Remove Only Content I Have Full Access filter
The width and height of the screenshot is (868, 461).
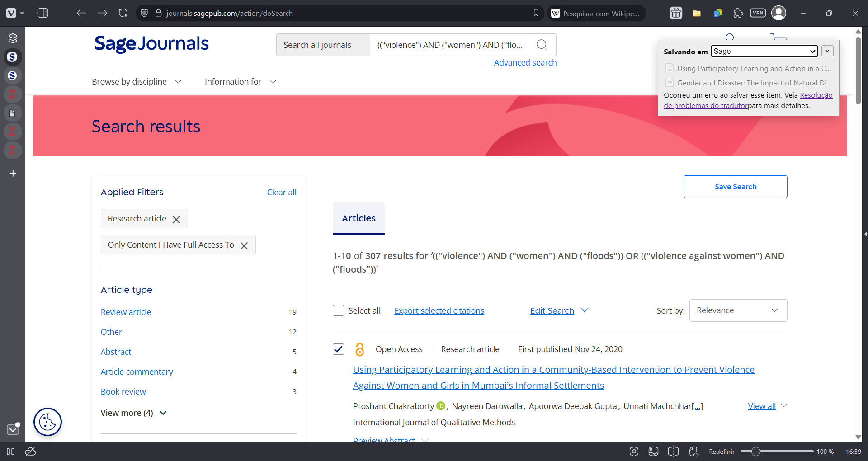pyautogui.click(x=244, y=245)
